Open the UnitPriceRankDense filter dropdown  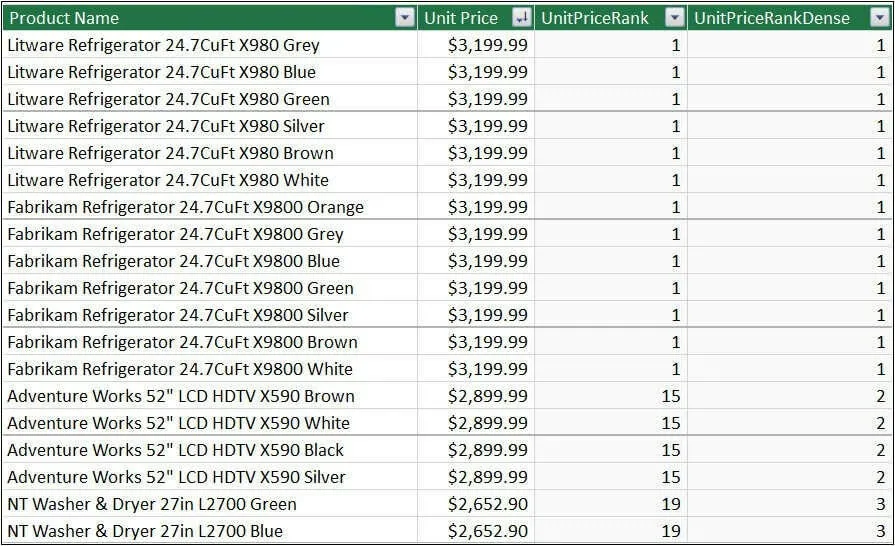pyautogui.click(x=880, y=18)
